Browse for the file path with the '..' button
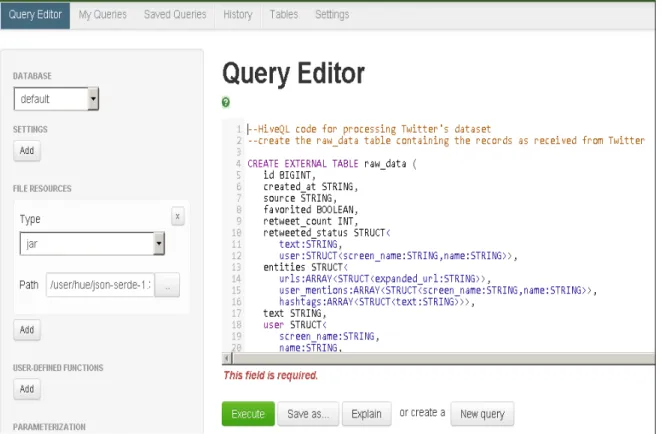This screenshot has height=434, width=662. (x=167, y=285)
